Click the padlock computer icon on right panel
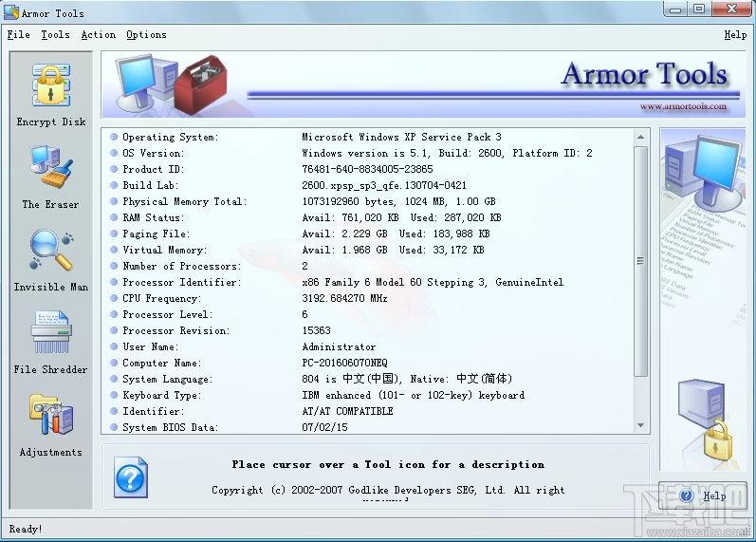 point(705,419)
